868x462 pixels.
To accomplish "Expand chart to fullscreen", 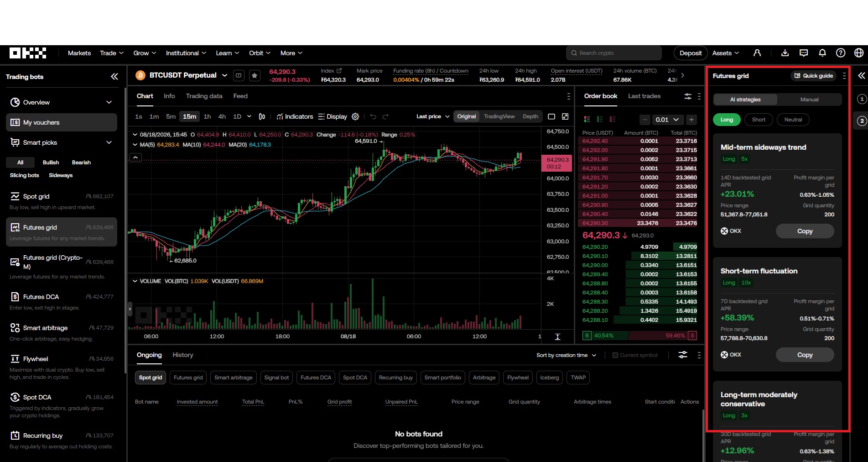I will 565,116.
